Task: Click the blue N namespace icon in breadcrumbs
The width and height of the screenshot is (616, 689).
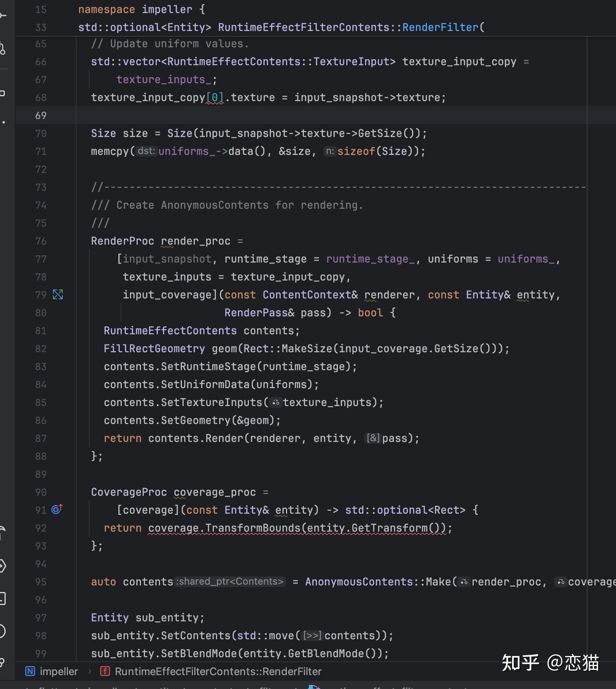Action: 30,671
